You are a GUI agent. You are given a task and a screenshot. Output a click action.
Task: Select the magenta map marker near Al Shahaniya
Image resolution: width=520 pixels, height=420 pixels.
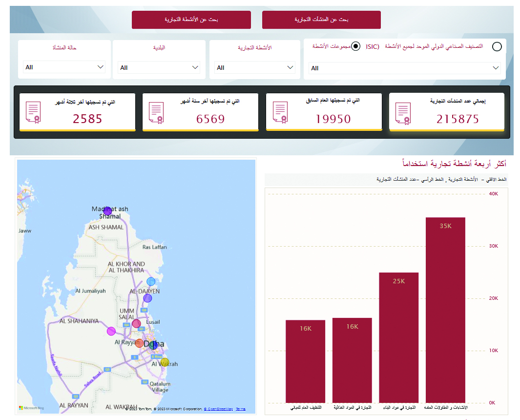tap(111, 331)
